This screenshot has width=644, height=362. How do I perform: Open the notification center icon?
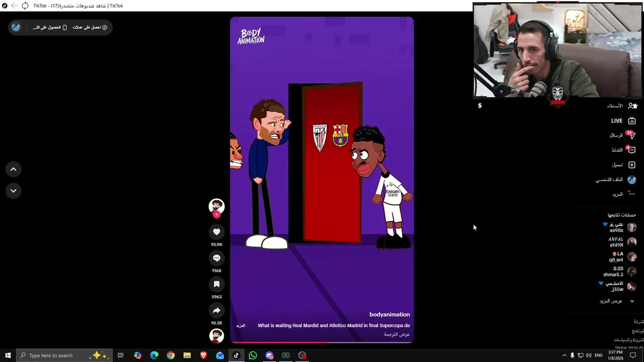pos(633,355)
